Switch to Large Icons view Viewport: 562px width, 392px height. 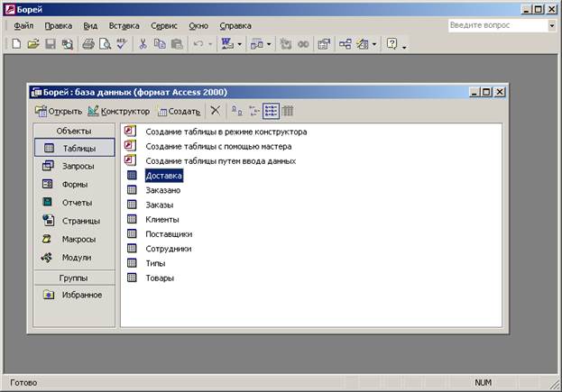236,111
